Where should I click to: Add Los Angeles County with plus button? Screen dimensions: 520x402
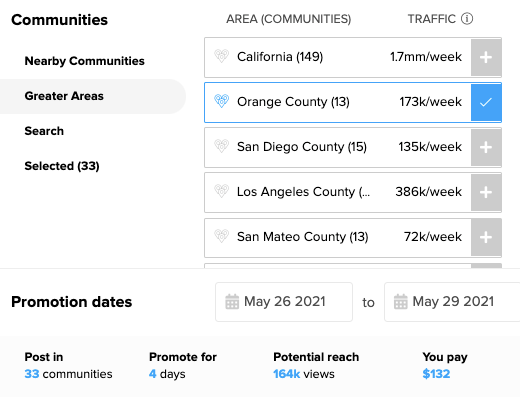pyautogui.click(x=486, y=192)
